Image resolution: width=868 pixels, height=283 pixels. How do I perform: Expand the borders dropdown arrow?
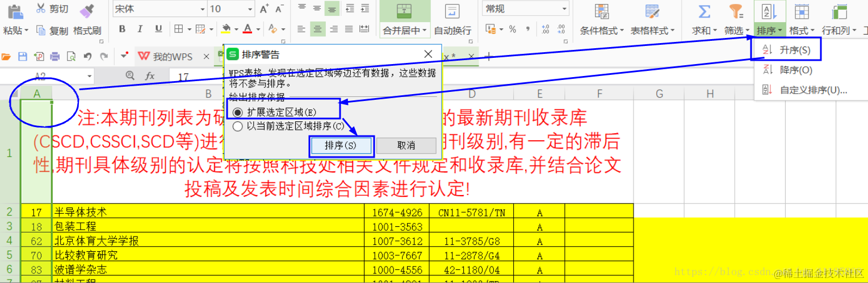pyautogui.click(x=188, y=29)
